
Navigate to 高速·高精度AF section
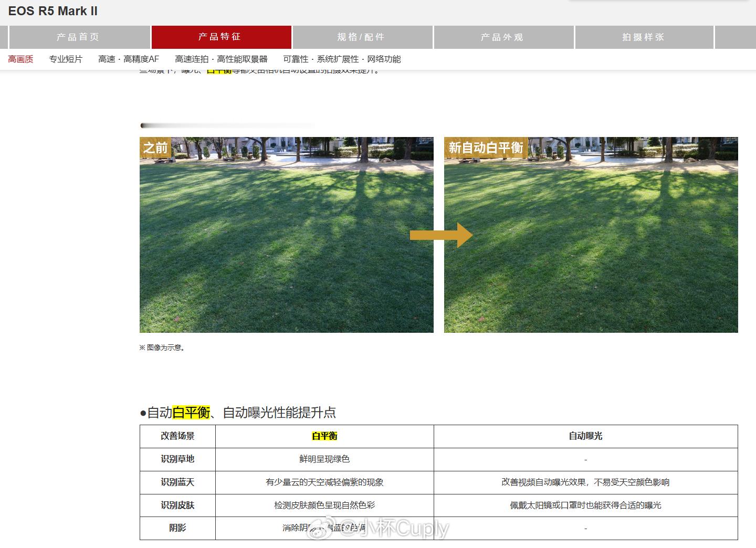pos(128,59)
